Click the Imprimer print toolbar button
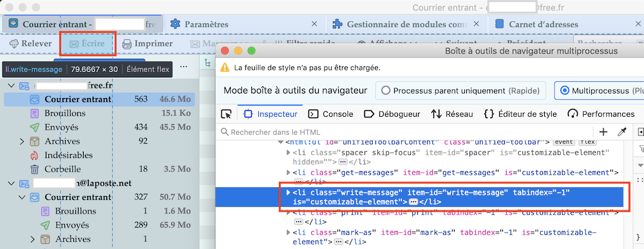Viewport: 644px width, 249px height. tap(148, 44)
